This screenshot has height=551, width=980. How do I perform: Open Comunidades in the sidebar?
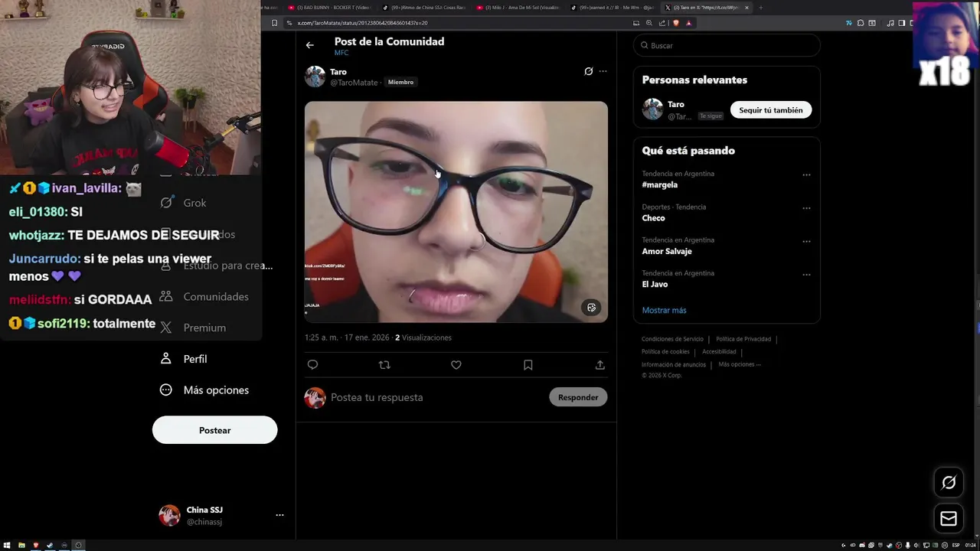point(204,296)
